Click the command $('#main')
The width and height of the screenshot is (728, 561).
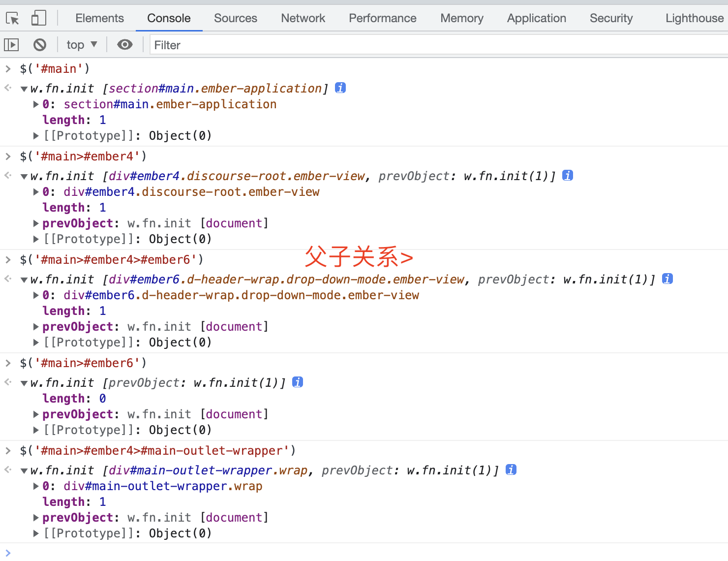pyautogui.click(x=55, y=68)
